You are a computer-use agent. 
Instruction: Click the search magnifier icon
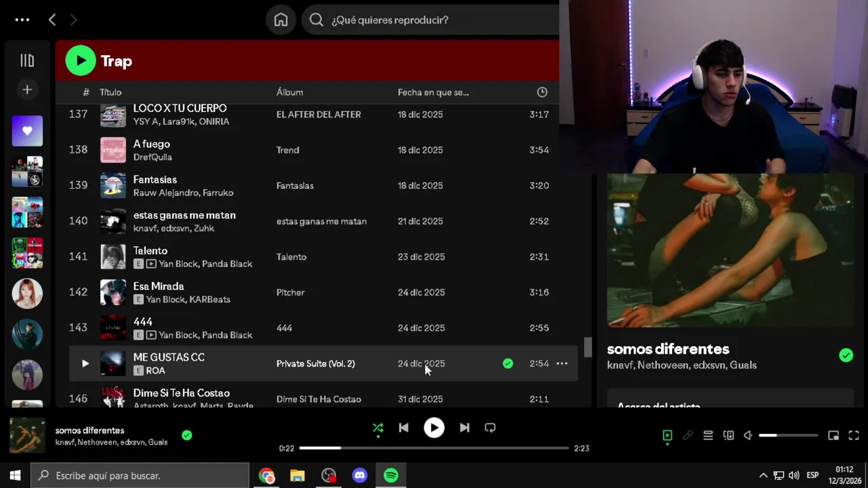click(x=316, y=20)
